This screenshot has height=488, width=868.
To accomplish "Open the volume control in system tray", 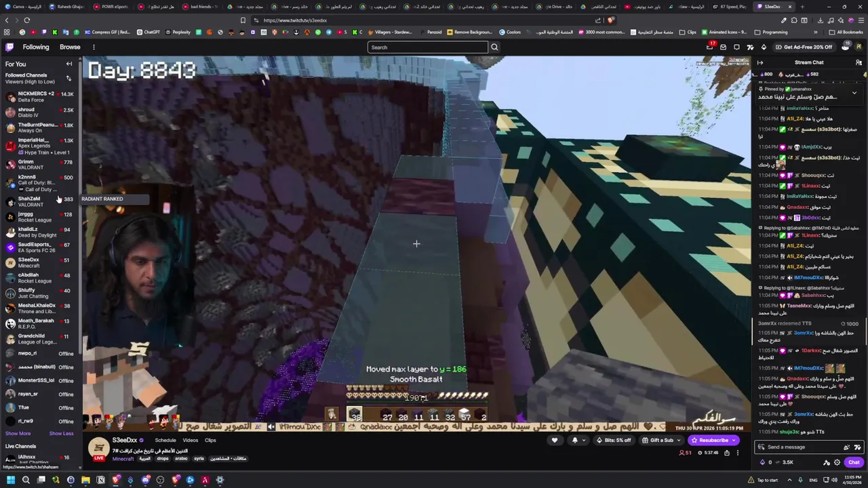I will tap(834, 480).
